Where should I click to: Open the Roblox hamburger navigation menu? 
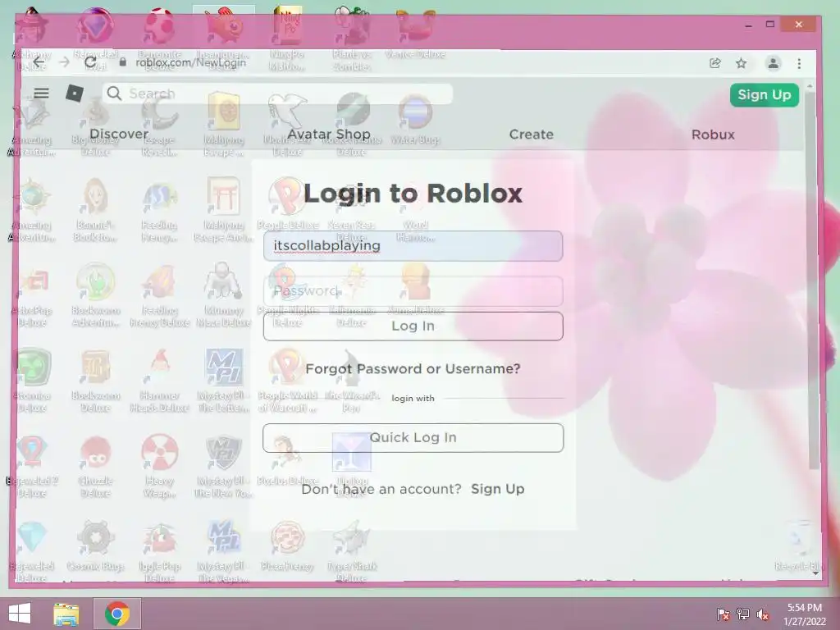point(41,94)
